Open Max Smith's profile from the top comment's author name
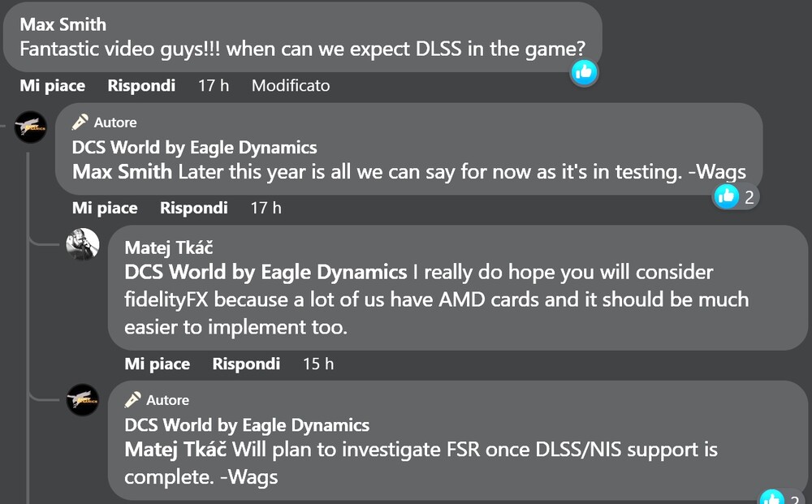 [63, 24]
